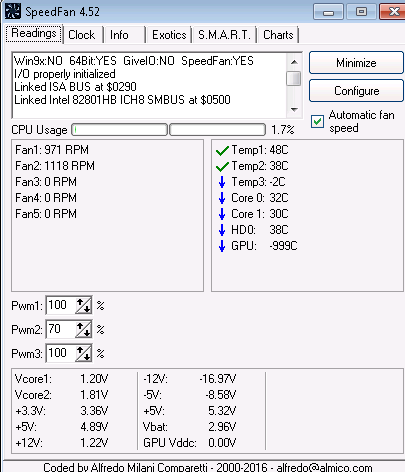Click the second CPU Usage bar

(218, 130)
